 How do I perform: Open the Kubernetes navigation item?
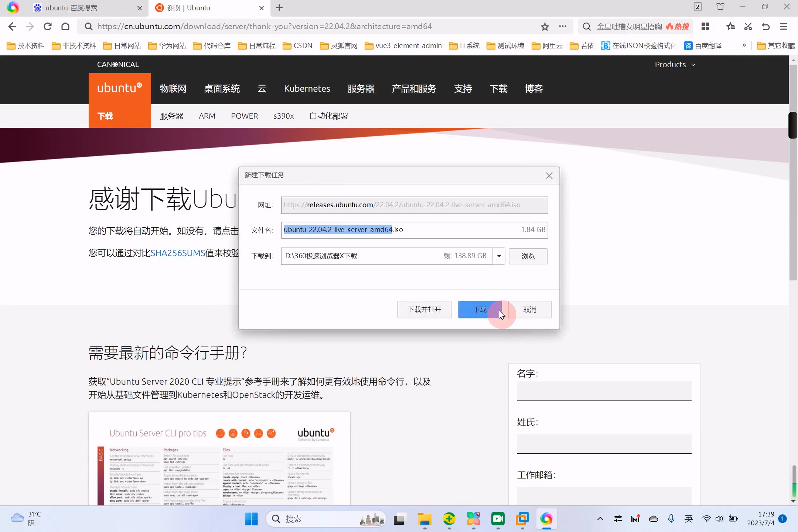(x=307, y=89)
